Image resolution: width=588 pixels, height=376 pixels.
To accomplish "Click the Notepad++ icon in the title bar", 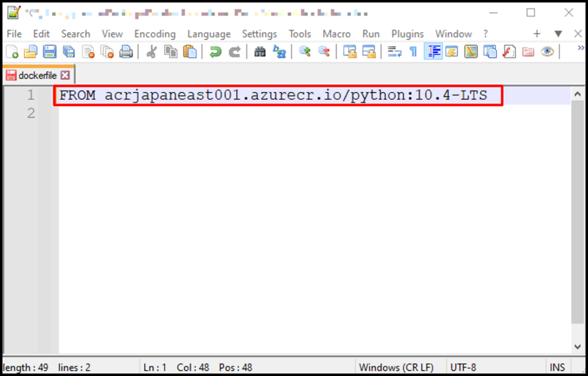I will [14, 12].
